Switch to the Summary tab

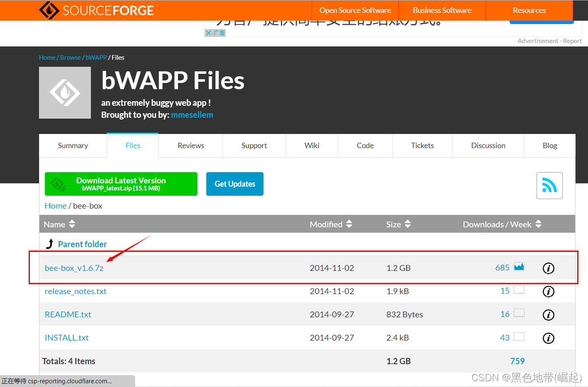73,146
